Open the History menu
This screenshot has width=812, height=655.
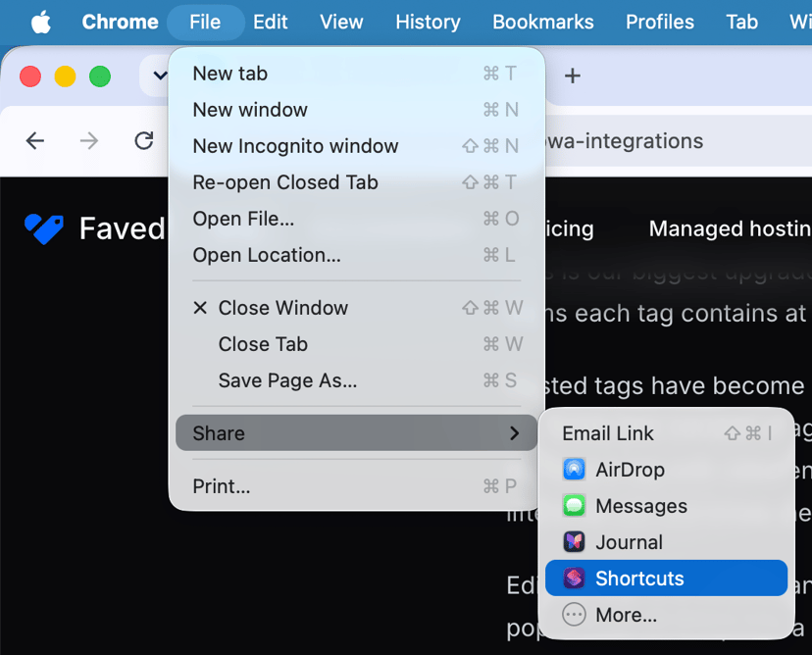(428, 23)
